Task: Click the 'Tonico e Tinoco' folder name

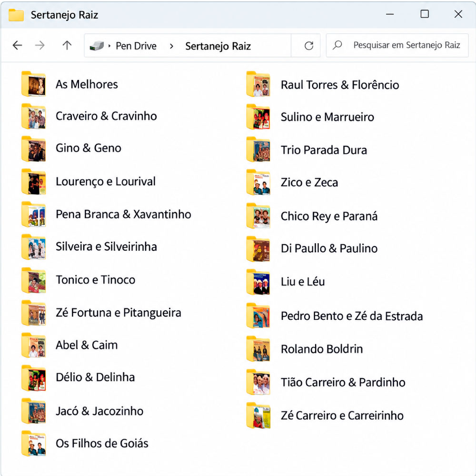Action: click(95, 280)
